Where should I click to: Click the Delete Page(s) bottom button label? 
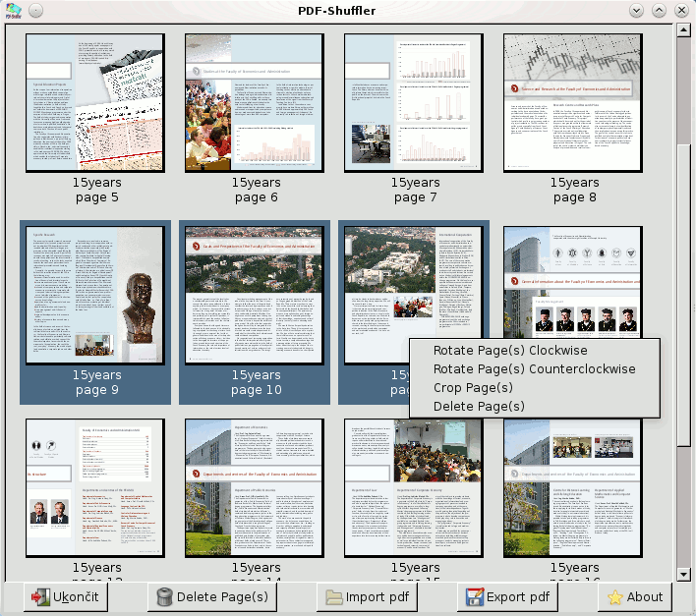coord(222,597)
